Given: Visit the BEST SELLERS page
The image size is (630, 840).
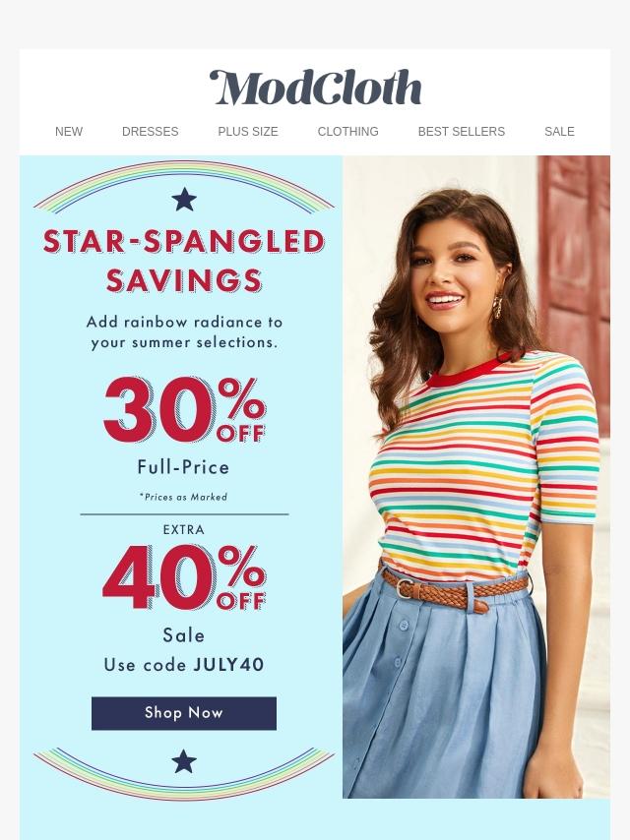Looking at the screenshot, I should click(x=462, y=131).
